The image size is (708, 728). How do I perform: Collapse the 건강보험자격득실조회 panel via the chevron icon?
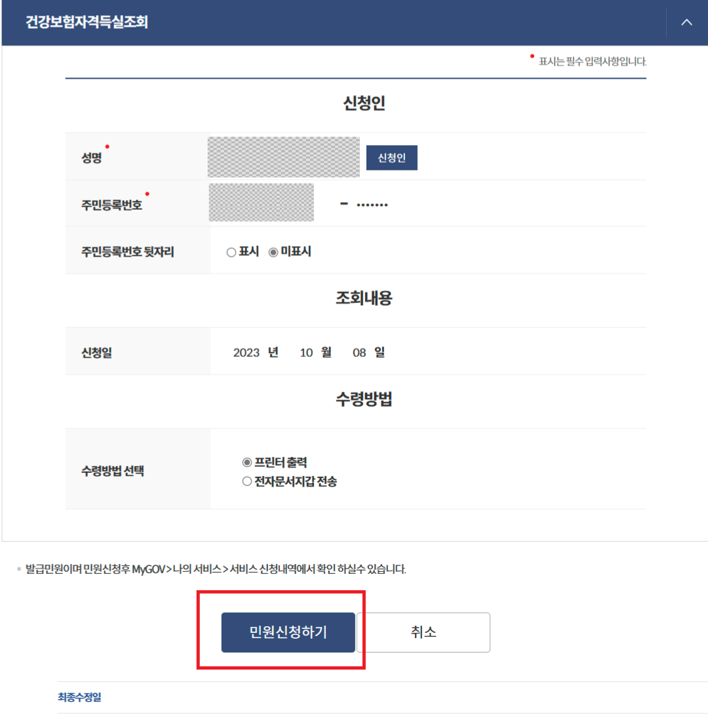coord(686,22)
